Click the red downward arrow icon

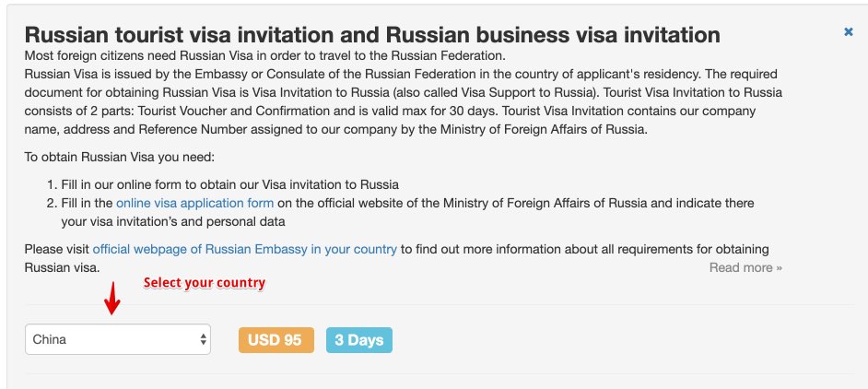[x=112, y=299]
